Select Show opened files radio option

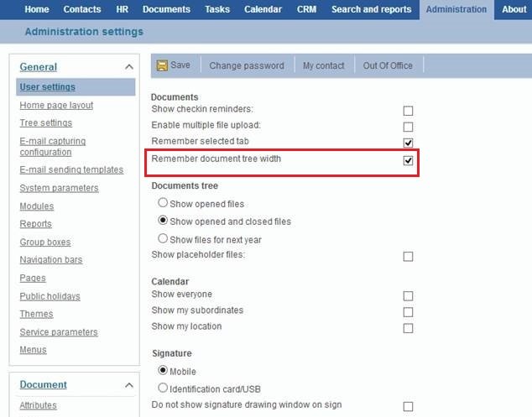click(163, 203)
